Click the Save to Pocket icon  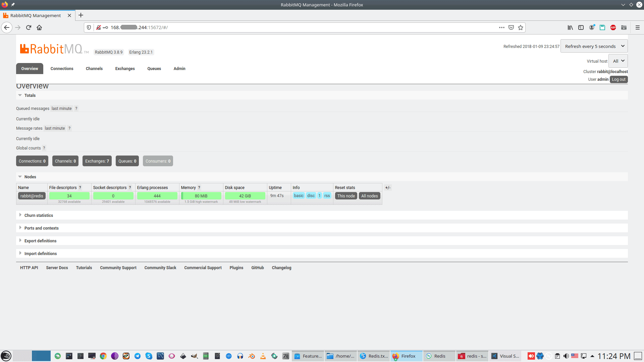tap(511, 27)
